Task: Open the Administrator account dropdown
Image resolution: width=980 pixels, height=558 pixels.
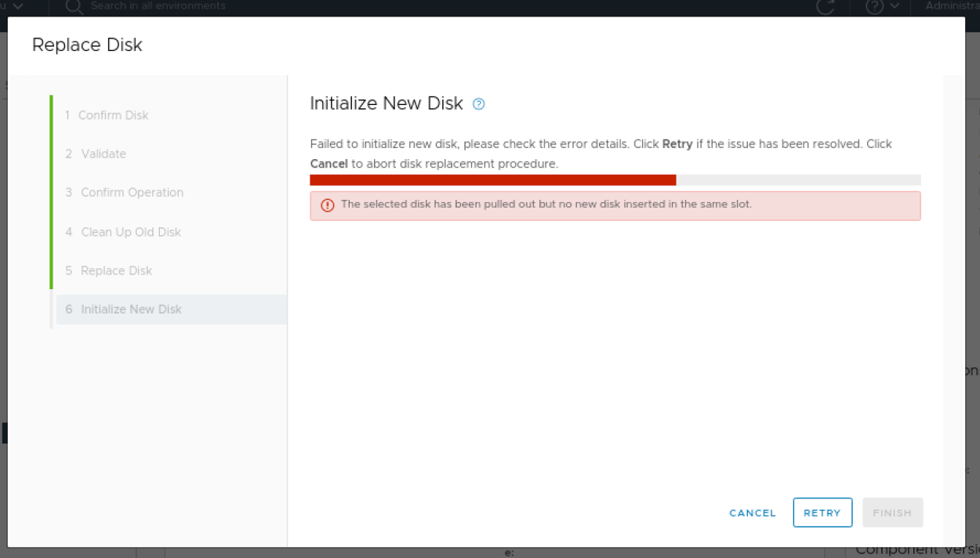Action: [x=951, y=5]
